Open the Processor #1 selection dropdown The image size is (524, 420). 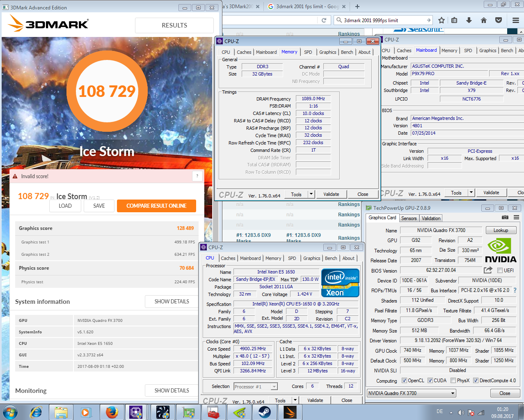click(x=256, y=386)
